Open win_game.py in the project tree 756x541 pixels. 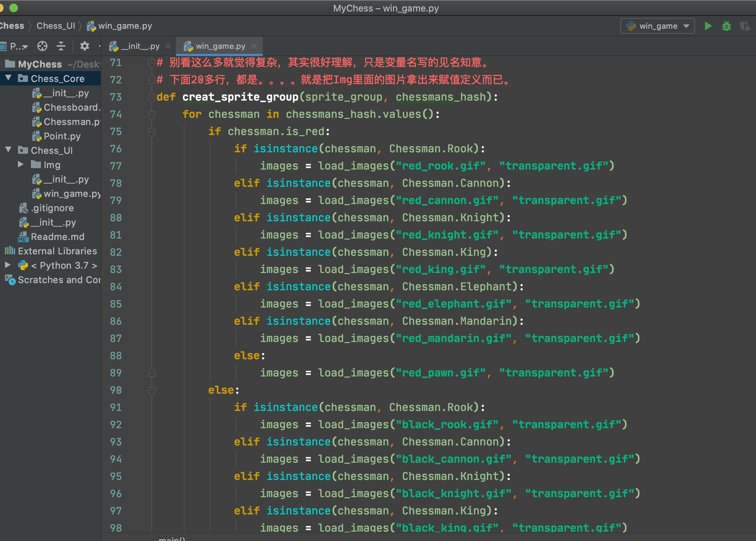pyautogui.click(x=66, y=194)
